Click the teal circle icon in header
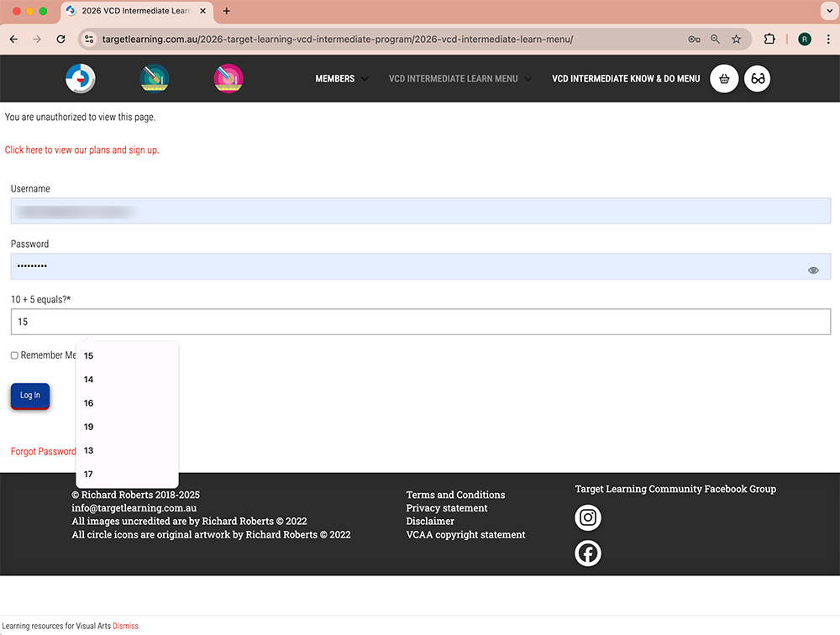The image size is (840, 635). click(155, 79)
